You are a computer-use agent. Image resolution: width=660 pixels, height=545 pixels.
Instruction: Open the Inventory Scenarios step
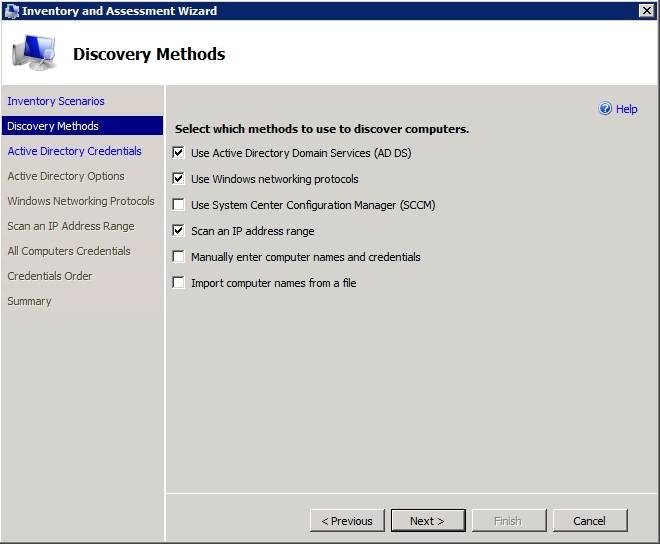(56, 101)
